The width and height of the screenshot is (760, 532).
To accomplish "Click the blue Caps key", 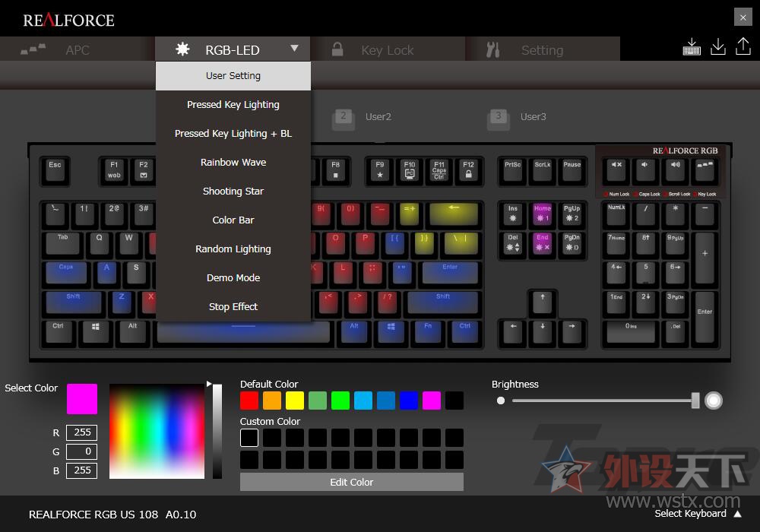I will pos(66,274).
